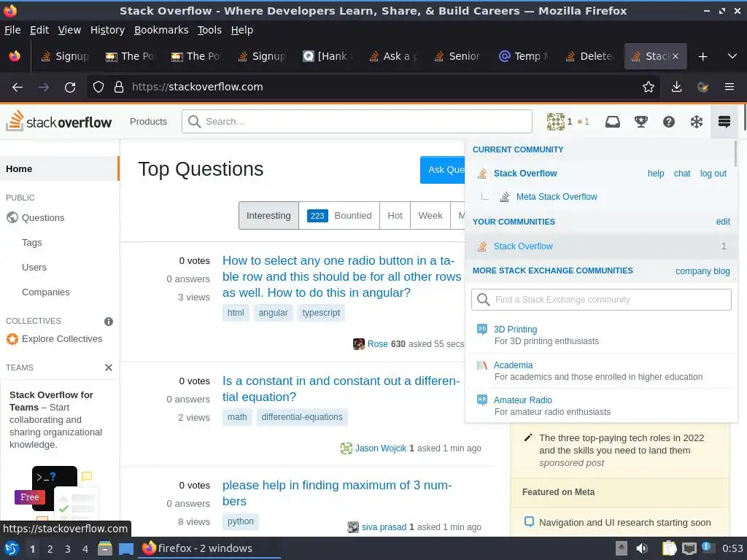This screenshot has height=560, width=747.
Task: Switch to the Temp Mail tab
Action: click(x=523, y=56)
